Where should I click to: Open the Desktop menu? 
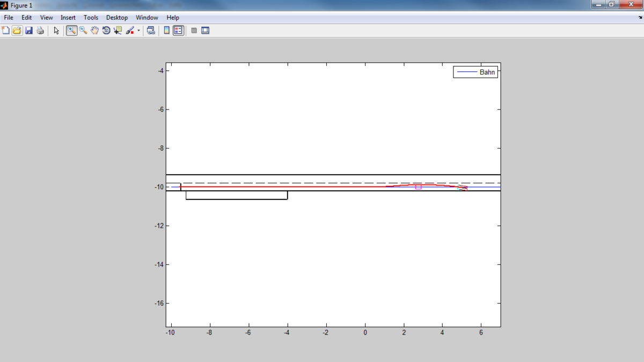point(117,18)
